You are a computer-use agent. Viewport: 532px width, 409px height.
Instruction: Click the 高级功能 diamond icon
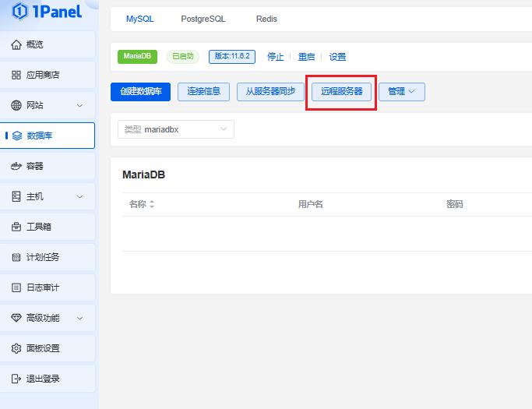[16, 318]
